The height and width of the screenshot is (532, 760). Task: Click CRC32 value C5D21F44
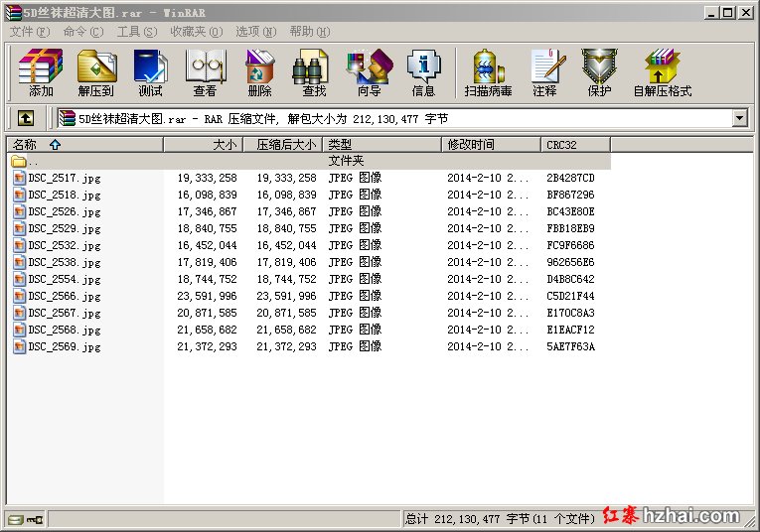[x=570, y=296]
